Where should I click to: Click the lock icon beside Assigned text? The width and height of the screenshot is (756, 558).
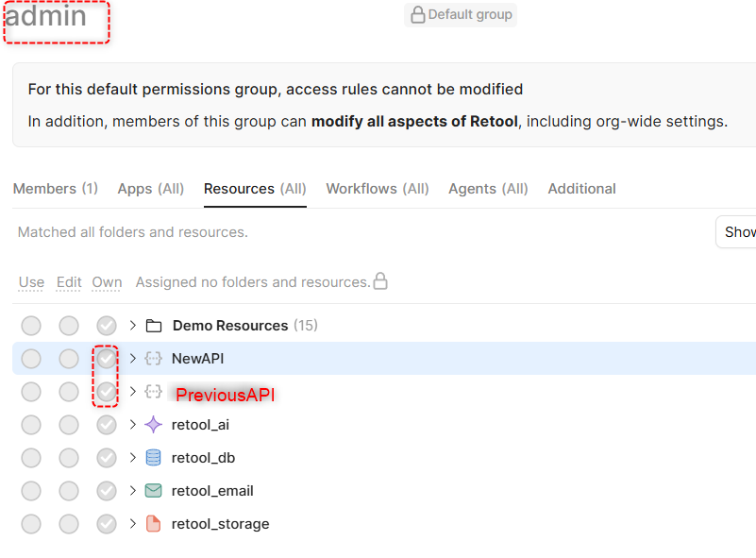click(x=380, y=281)
